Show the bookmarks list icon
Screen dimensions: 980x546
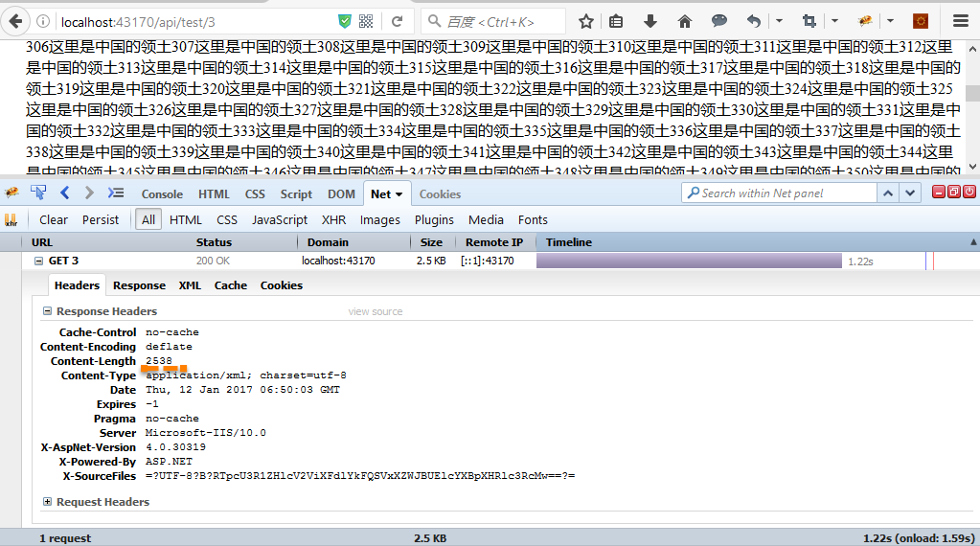(616, 22)
